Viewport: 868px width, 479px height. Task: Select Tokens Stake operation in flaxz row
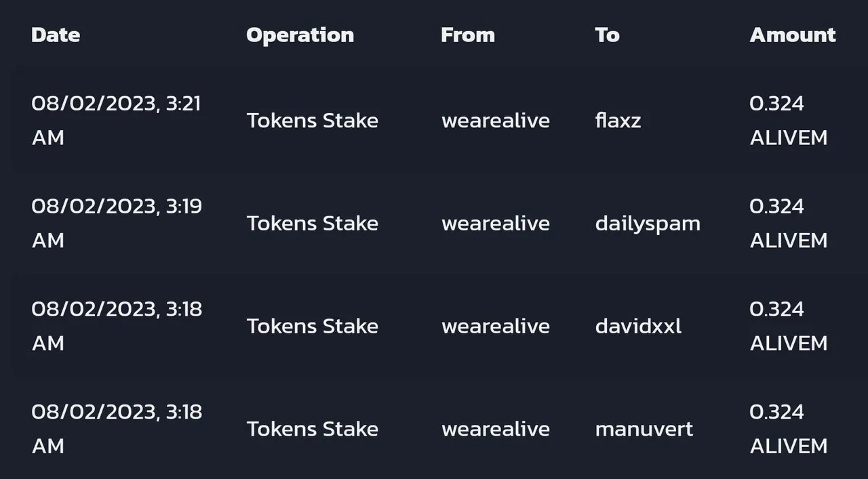(x=312, y=121)
